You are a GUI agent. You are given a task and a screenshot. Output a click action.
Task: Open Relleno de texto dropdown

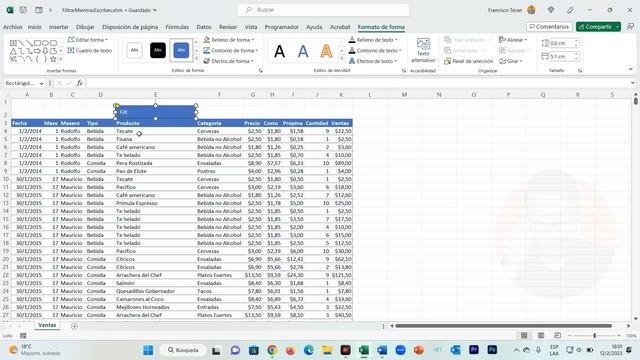click(x=373, y=40)
